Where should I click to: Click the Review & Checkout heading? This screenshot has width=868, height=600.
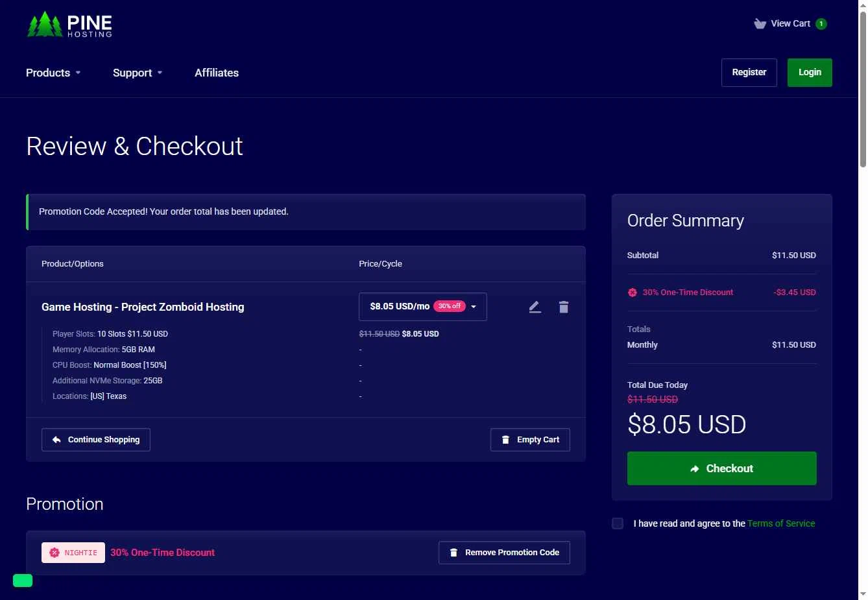[134, 147]
